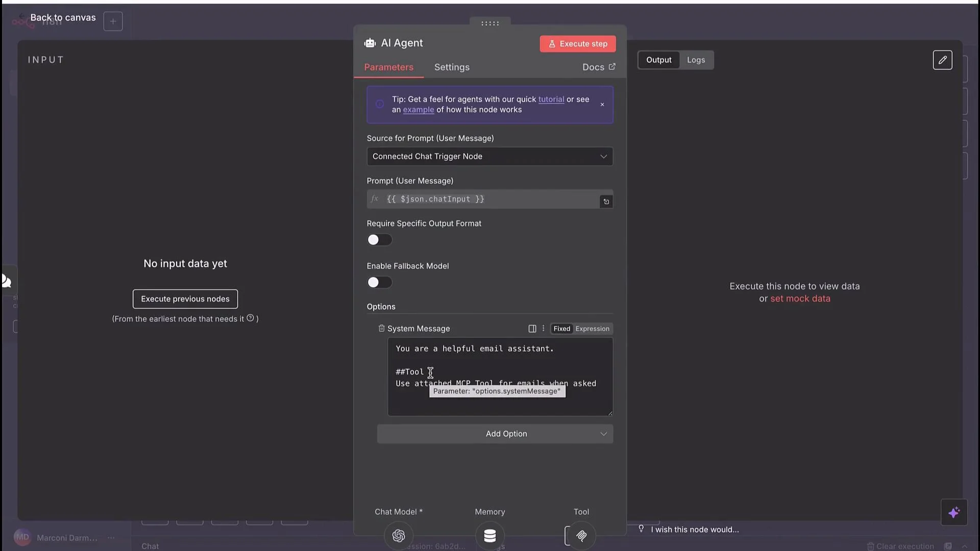
Task: Click the tip info icon
Action: click(380, 105)
